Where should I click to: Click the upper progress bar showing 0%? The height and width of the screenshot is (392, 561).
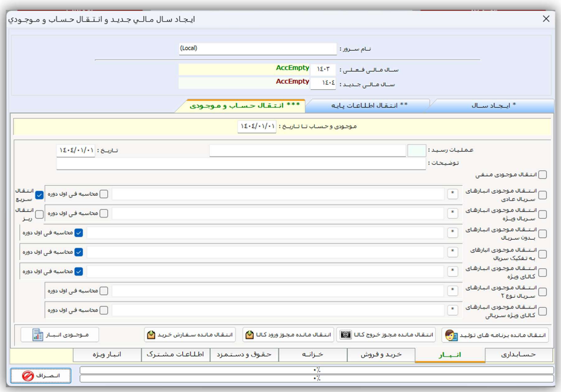317,370
